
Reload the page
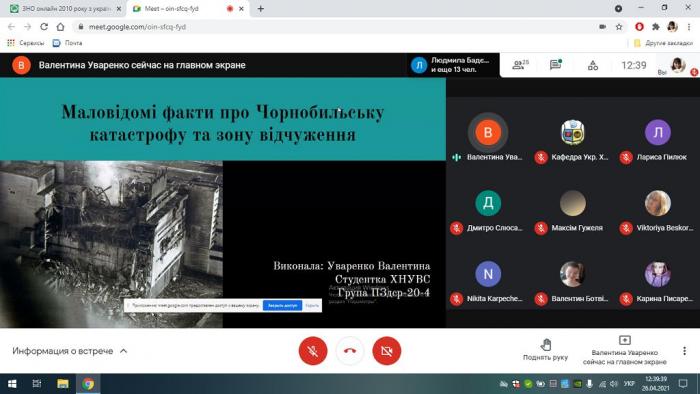click(x=44, y=27)
